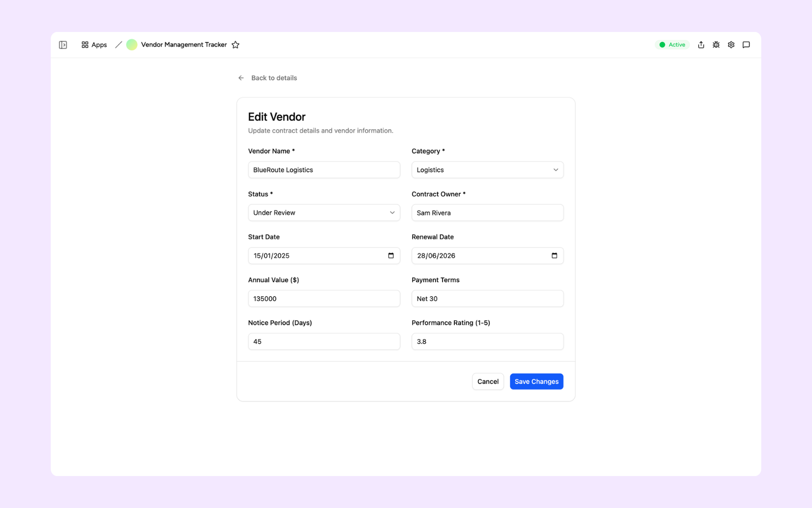Screen dimensions: 812x508
Task: Open the settings gear icon
Action: pyautogui.click(x=731, y=45)
